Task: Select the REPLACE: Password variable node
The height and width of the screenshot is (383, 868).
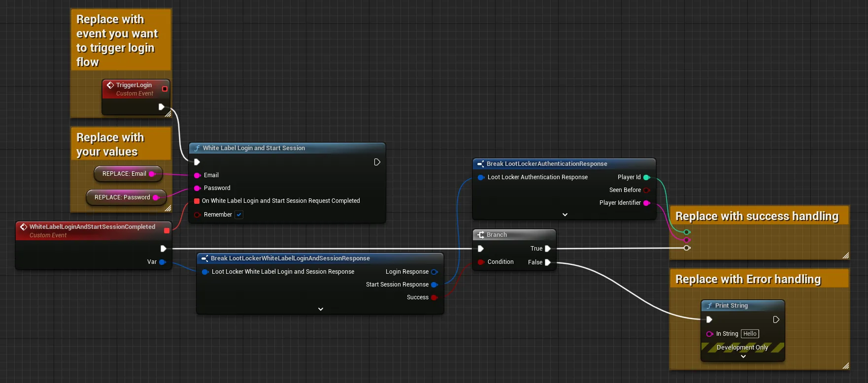Action: (x=126, y=197)
